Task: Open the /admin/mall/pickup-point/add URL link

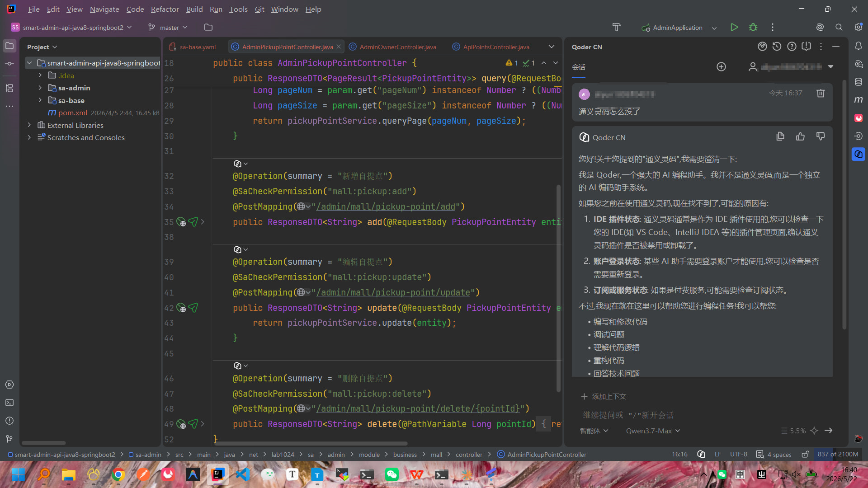Action: click(386, 206)
